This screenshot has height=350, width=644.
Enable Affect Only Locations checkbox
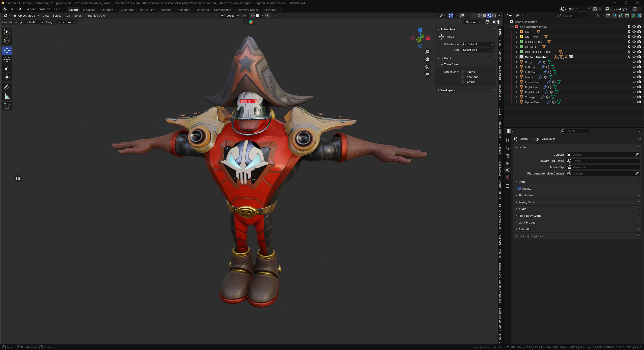point(463,77)
